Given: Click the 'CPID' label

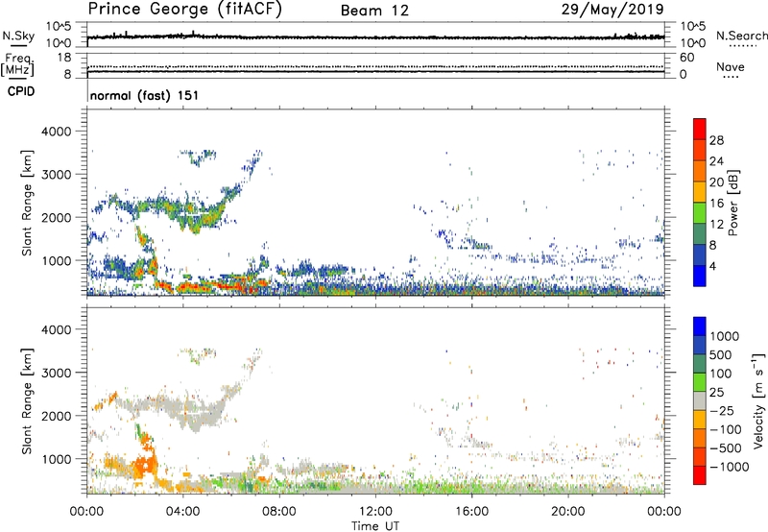Looking at the screenshot, I should click(21, 91).
